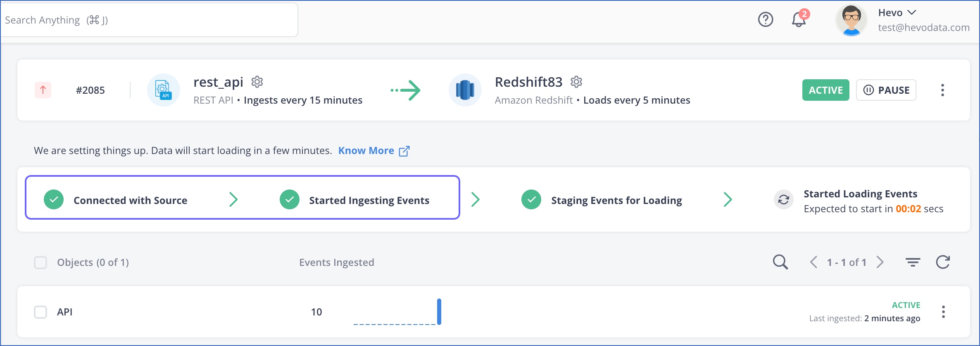Open the API row kebab menu
The image size is (980, 346).
tap(943, 312)
